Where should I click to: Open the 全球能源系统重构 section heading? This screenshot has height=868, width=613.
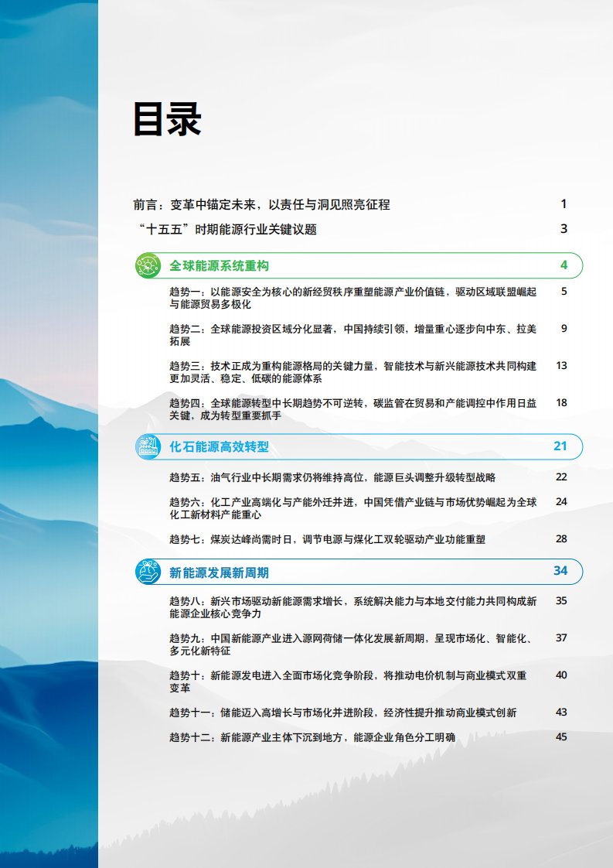220,266
